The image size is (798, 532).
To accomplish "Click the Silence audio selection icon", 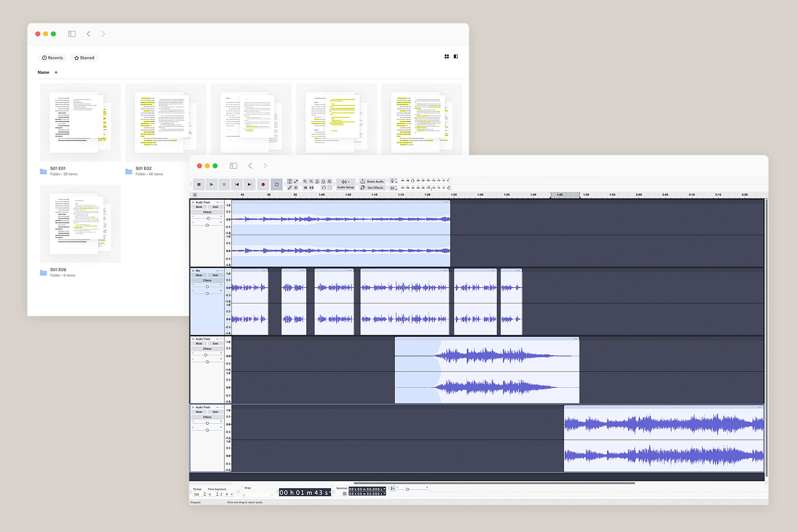I will click(x=311, y=188).
